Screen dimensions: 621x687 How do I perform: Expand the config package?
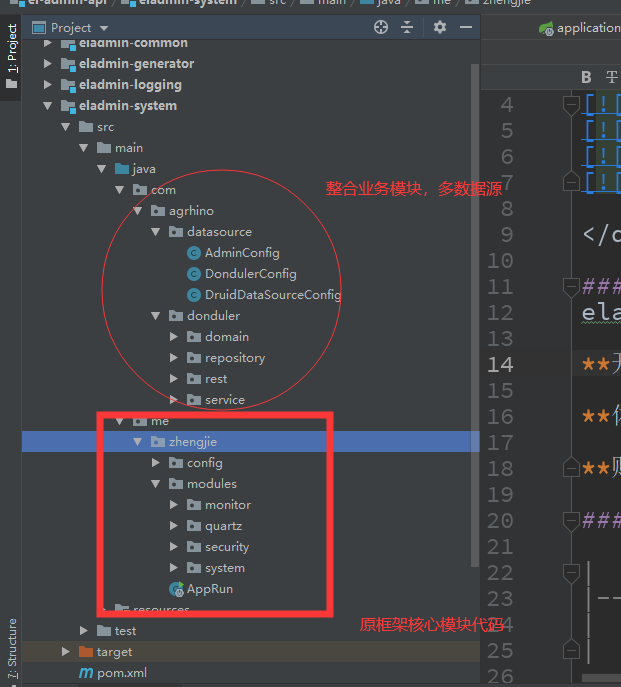pyautogui.click(x=156, y=463)
